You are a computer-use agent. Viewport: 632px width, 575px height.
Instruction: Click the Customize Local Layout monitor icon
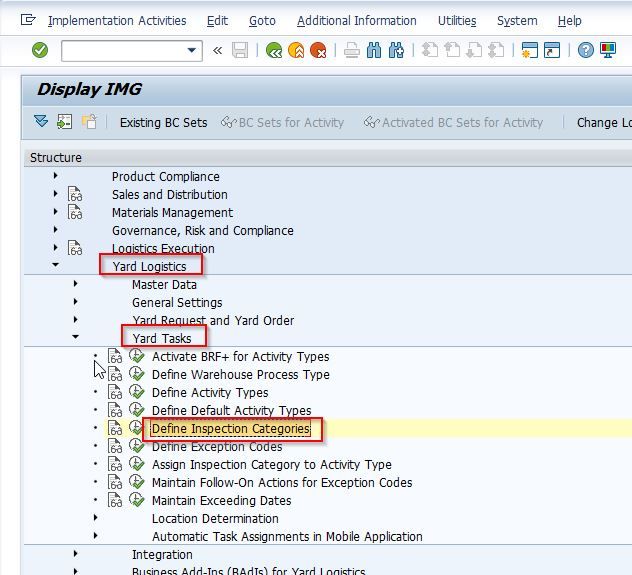click(607, 50)
